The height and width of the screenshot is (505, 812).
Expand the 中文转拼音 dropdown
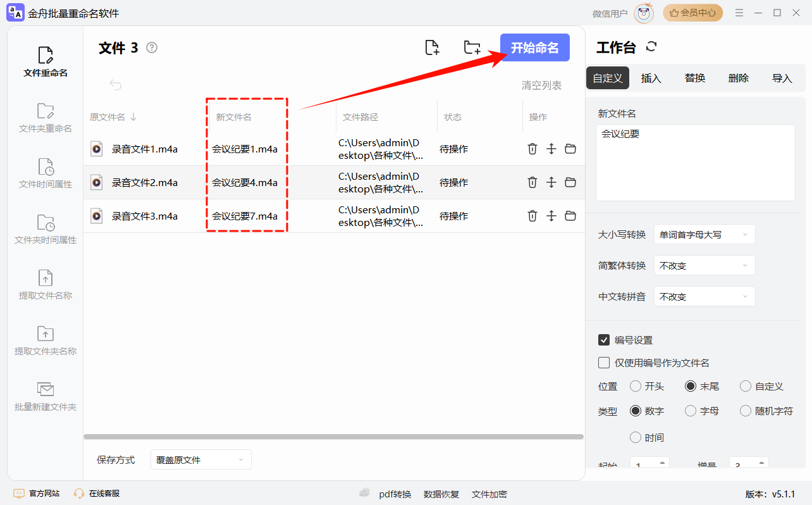pos(704,296)
